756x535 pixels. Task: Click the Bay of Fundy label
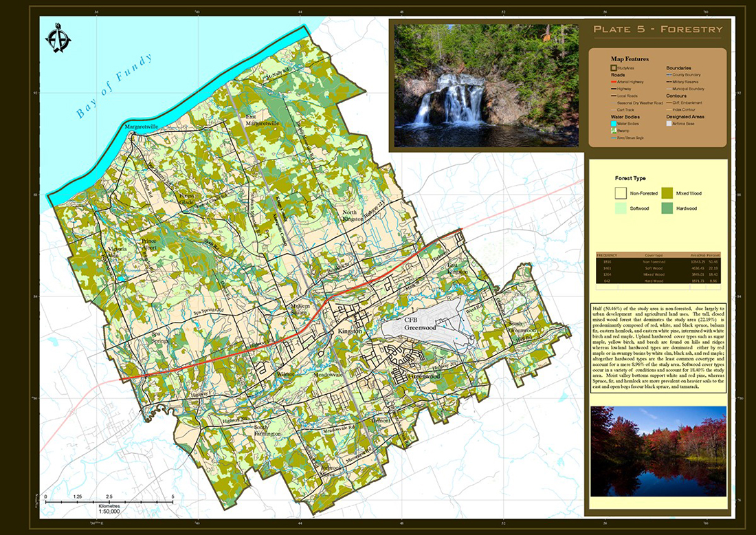pos(115,86)
